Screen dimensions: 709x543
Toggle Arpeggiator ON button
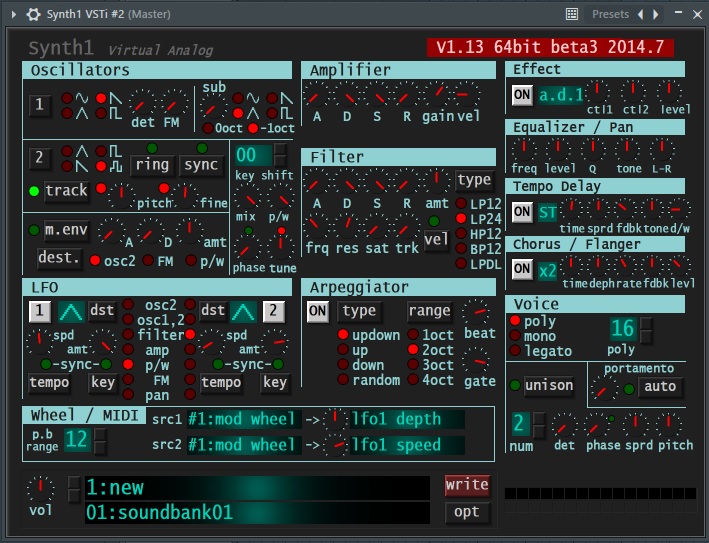coord(317,312)
